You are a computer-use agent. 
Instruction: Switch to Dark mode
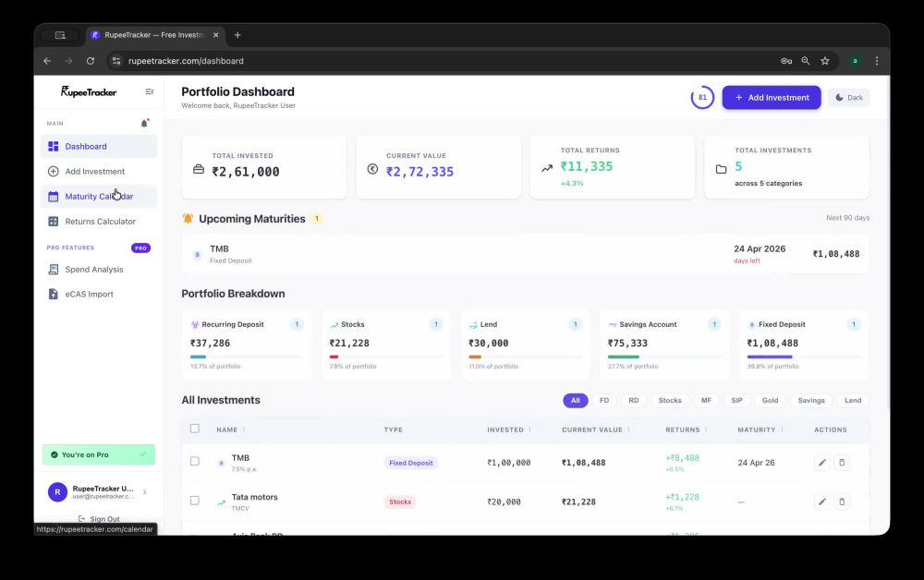(848, 98)
